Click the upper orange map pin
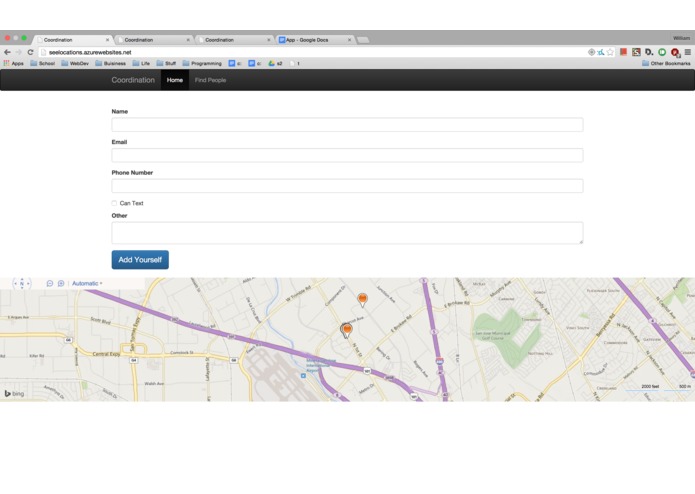Viewport: 695px width, 494px height. tap(362, 300)
